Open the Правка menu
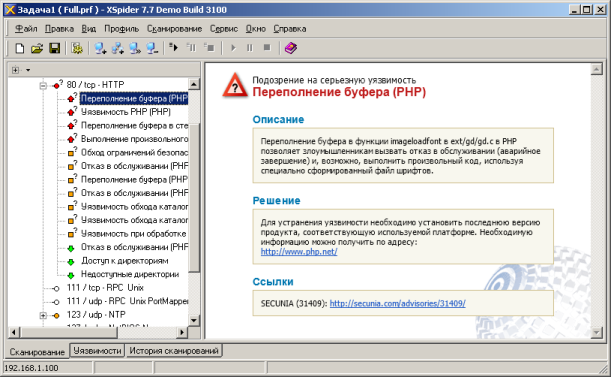 (x=59, y=29)
